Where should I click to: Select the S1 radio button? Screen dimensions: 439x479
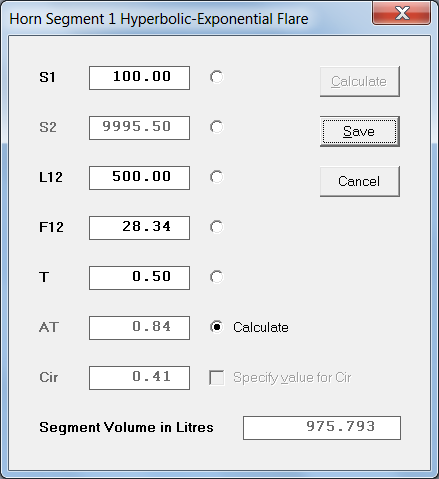coord(216,77)
